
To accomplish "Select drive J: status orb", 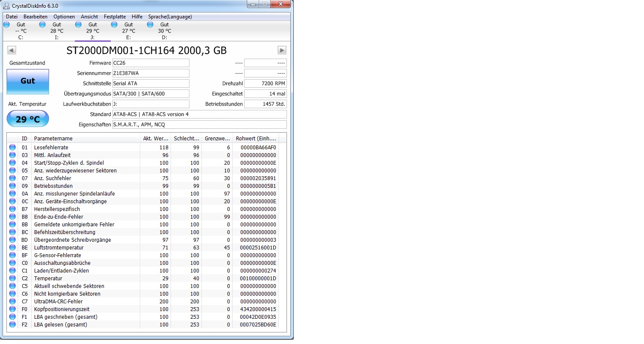I will [x=78, y=24].
